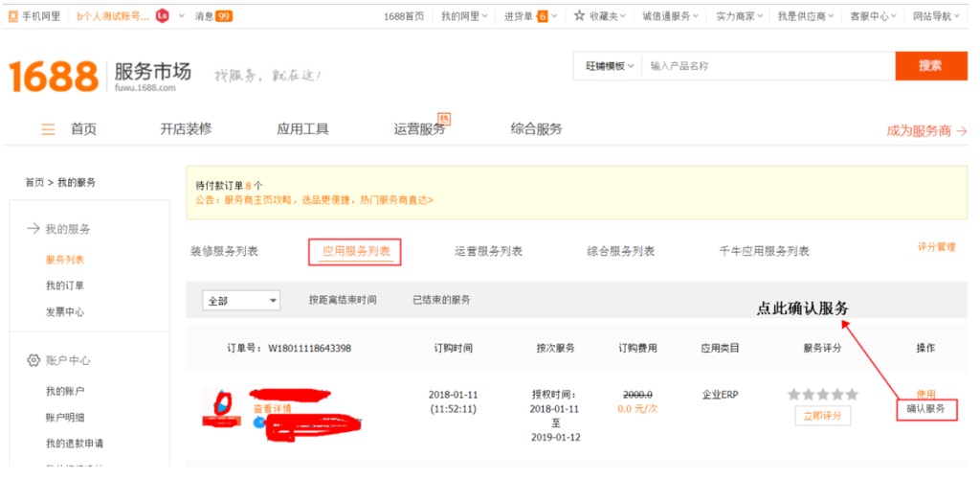Expand the 进货单 dropdown

[555, 16]
